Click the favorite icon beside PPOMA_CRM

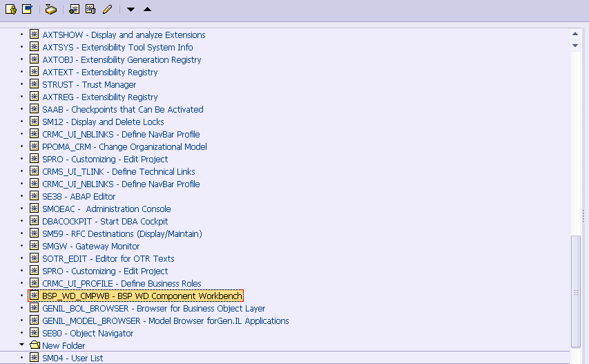pos(35,146)
